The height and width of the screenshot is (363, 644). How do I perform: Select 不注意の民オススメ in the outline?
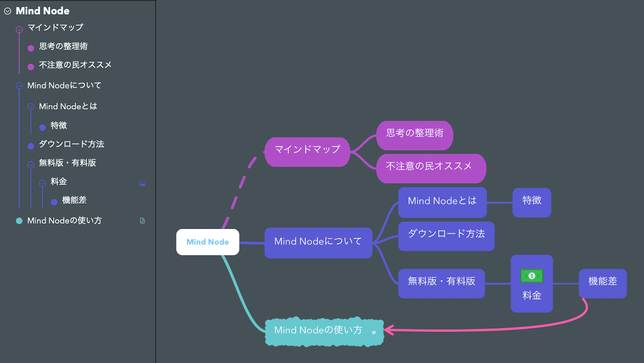coord(75,65)
